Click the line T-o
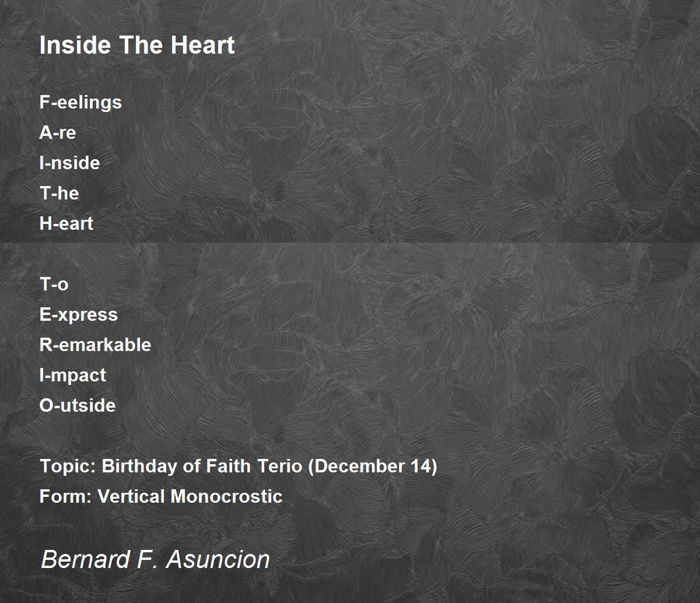Screen dimensions: 700x603 [54, 284]
